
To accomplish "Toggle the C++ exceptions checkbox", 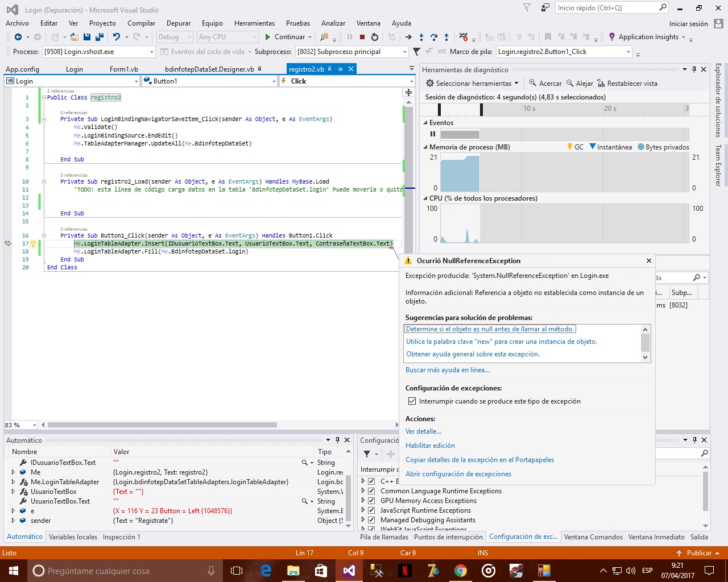I will click(x=371, y=481).
